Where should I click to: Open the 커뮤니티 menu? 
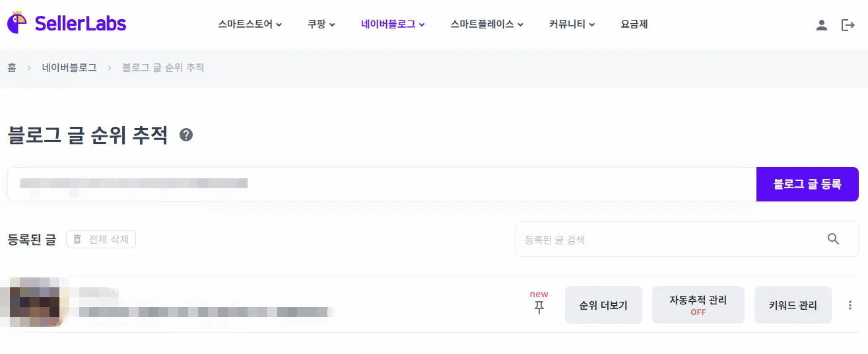pyautogui.click(x=572, y=24)
